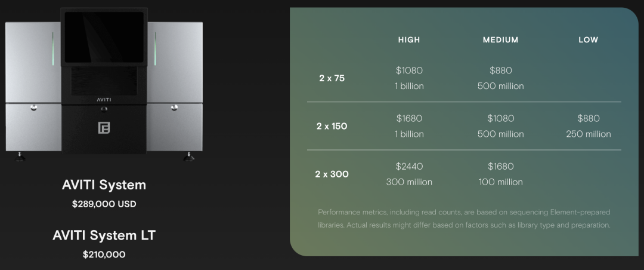
Task: Select the AVITI System LT heading
Action: coord(104,235)
